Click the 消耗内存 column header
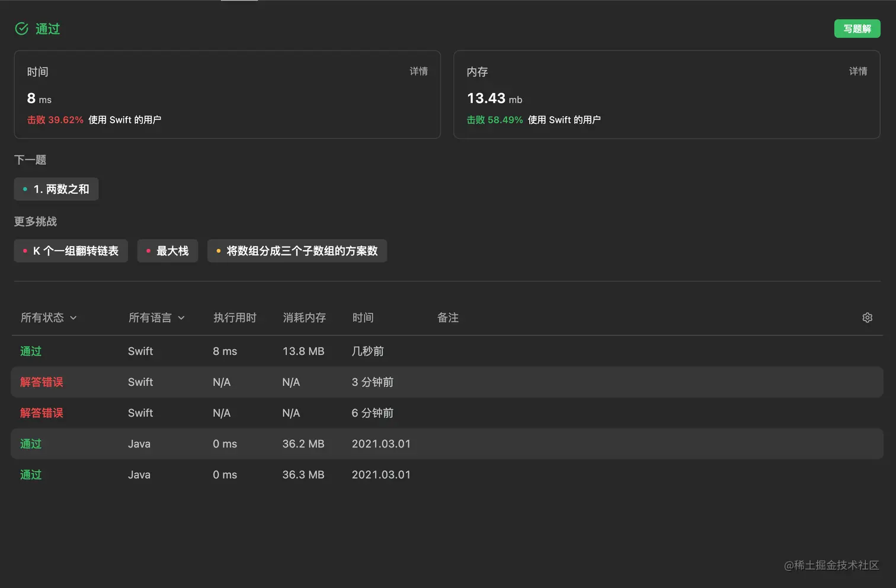The width and height of the screenshot is (896, 588). [304, 318]
